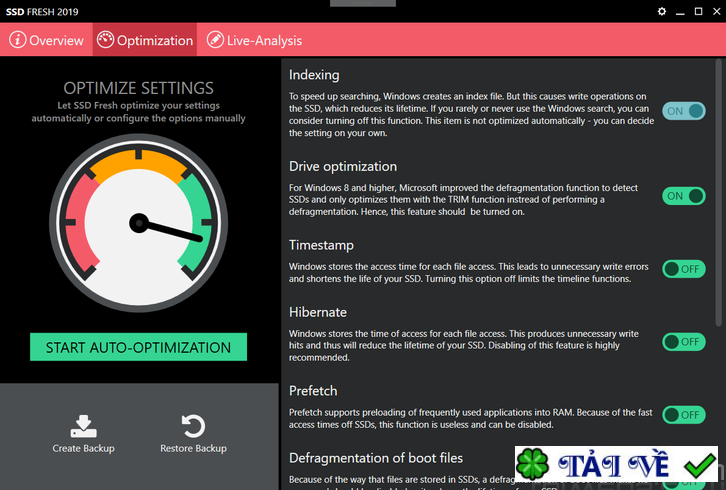Click the Hibernate heading
Image resolution: width=726 pixels, height=490 pixels.
[x=318, y=312]
